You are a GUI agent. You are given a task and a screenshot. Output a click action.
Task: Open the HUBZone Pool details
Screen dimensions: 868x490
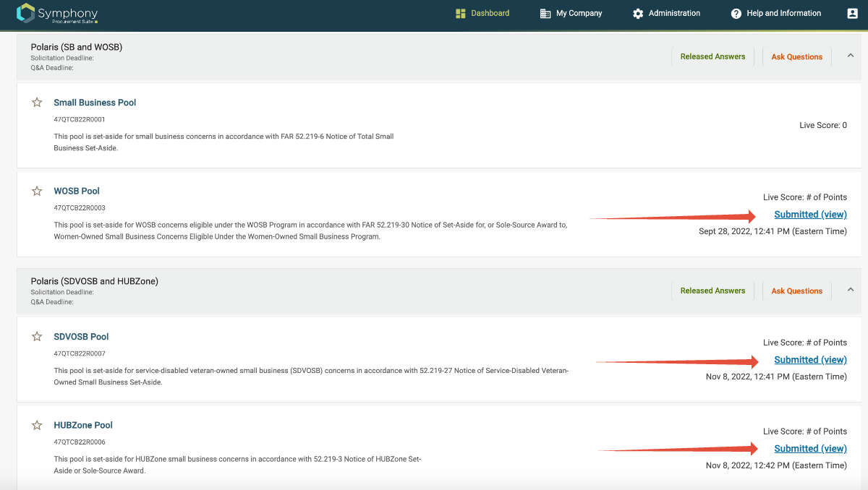click(x=82, y=425)
